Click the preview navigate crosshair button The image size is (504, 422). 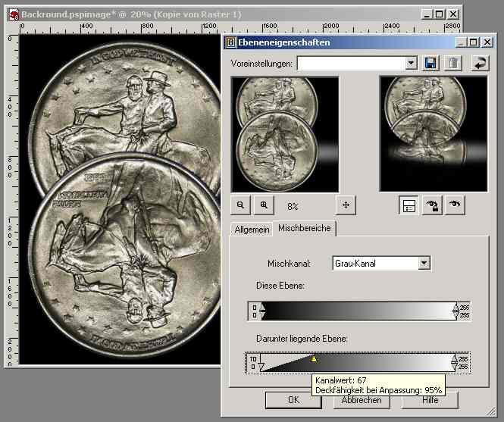tap(346, 205)
